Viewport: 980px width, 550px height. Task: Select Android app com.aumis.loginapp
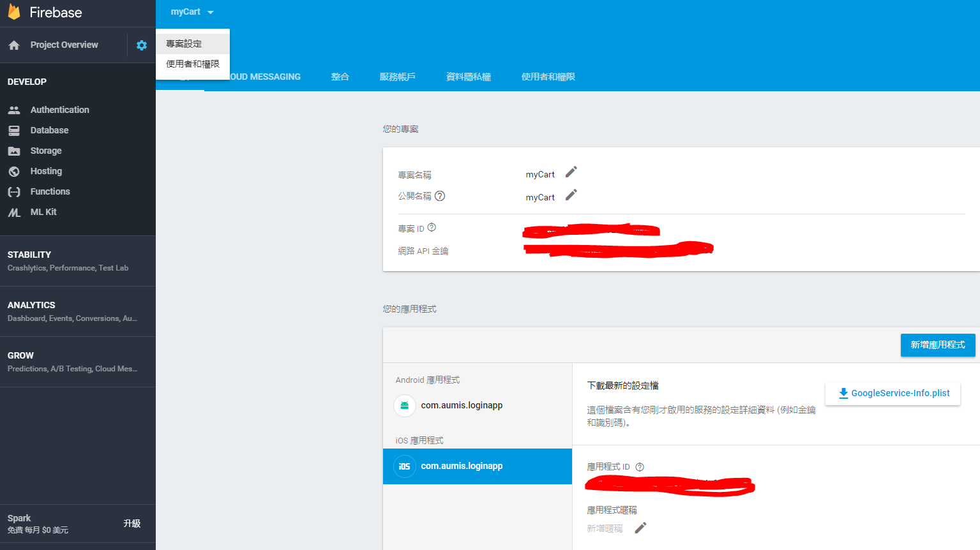point(478,405)
